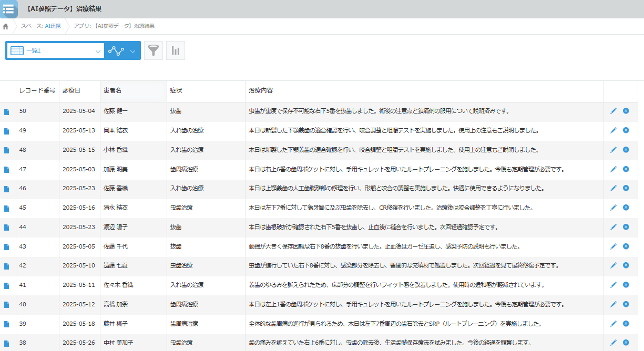Click the 症状 column header
This screenshot has height=351, width=644.
click(x=176, y=91)
